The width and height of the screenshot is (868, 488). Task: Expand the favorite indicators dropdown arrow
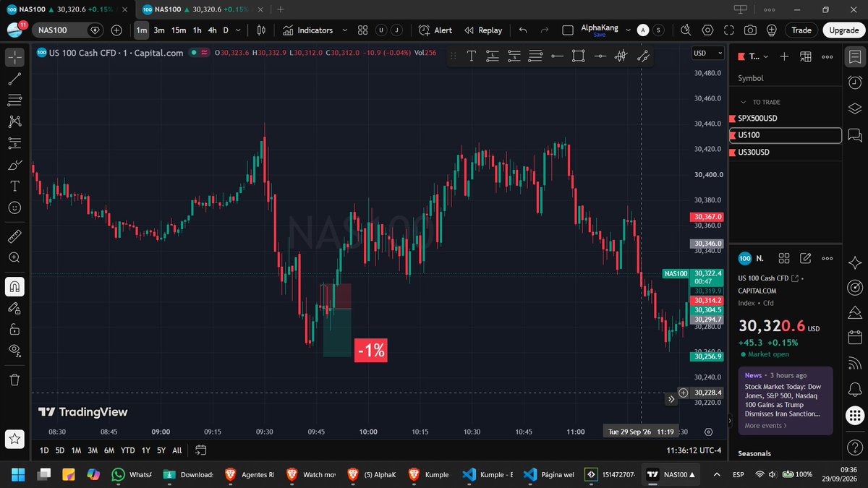344,30
